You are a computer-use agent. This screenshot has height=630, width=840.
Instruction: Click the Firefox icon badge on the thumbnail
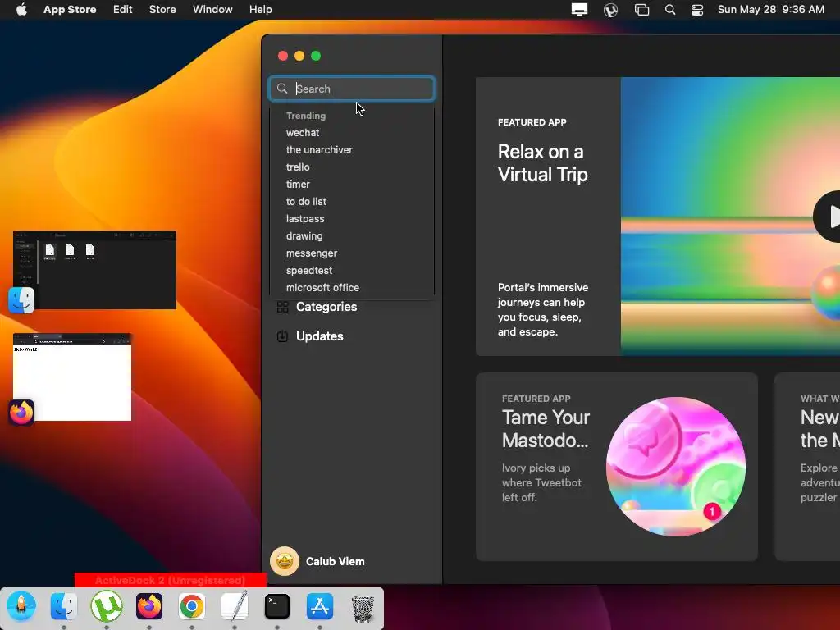coord(21,413)
